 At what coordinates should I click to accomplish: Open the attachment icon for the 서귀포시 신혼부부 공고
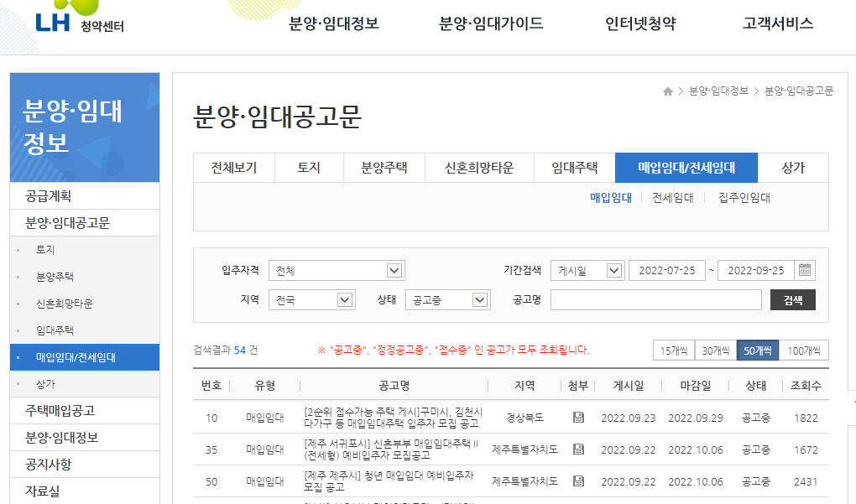coord(578,449)
